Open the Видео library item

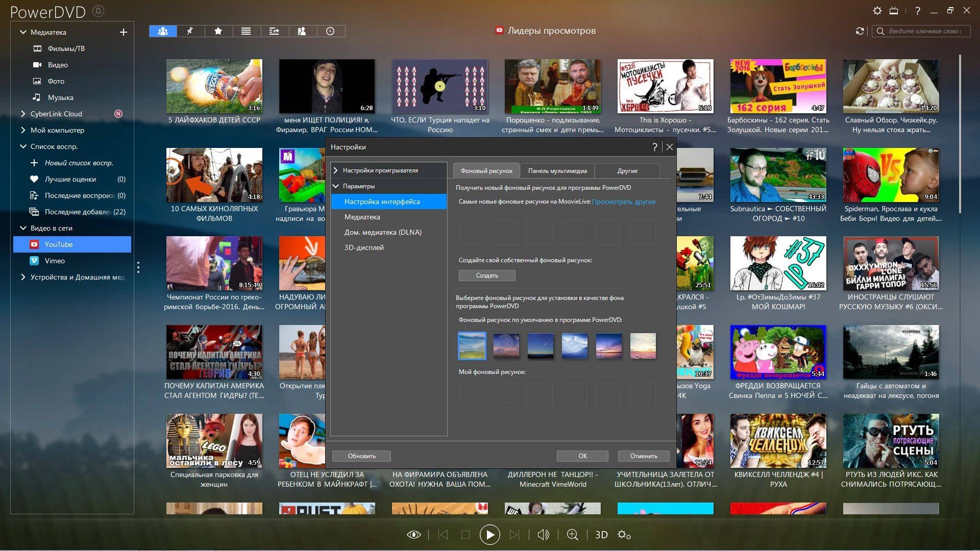(58, 65)
